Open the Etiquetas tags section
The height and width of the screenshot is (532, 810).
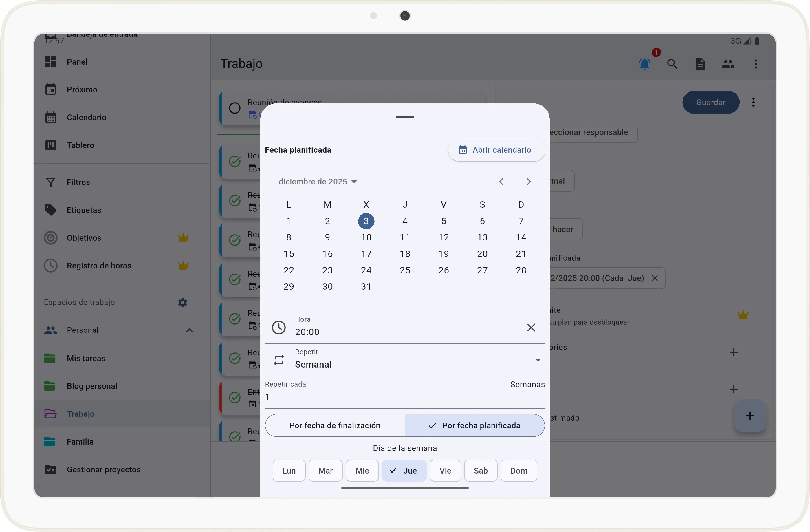84,210
